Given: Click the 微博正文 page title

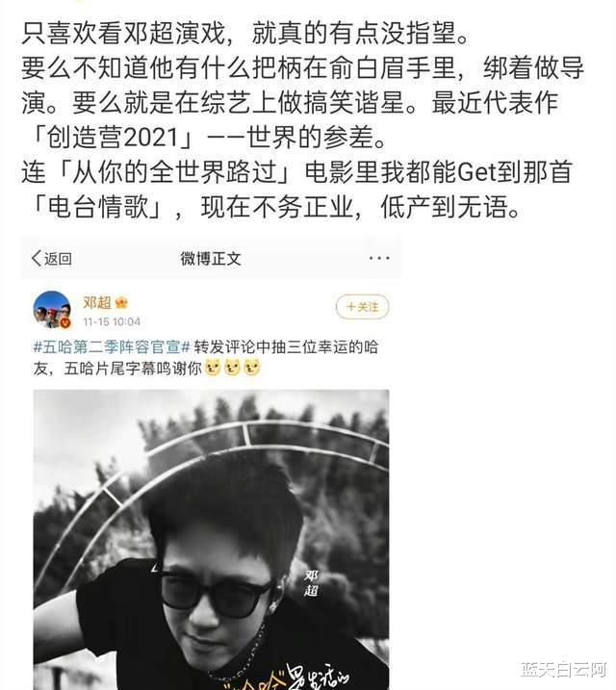Looking at the screenshot, I should click(211, 259).
